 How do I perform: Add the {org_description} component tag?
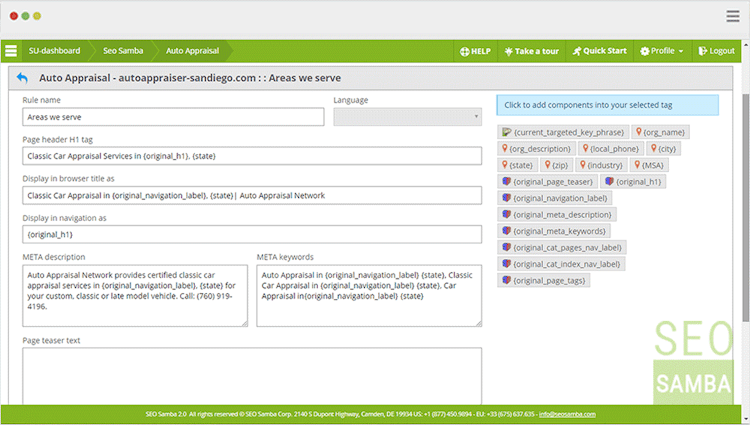[x=536, y=149]
